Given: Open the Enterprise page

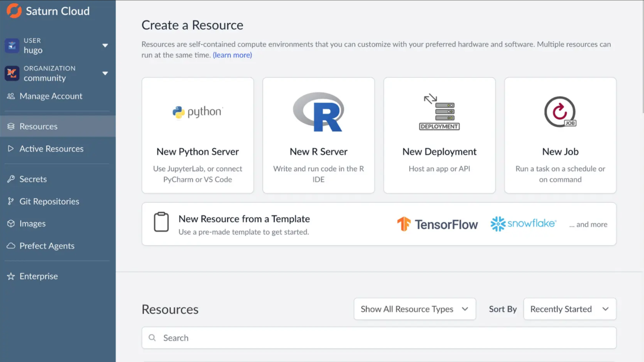Looking at the screenshot, I should coord(58,276).
